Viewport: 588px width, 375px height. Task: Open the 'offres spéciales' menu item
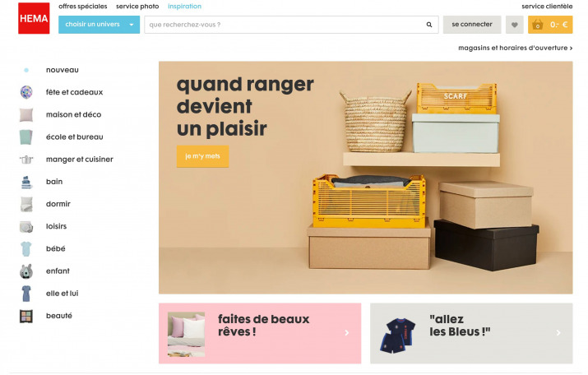[82, 7]
